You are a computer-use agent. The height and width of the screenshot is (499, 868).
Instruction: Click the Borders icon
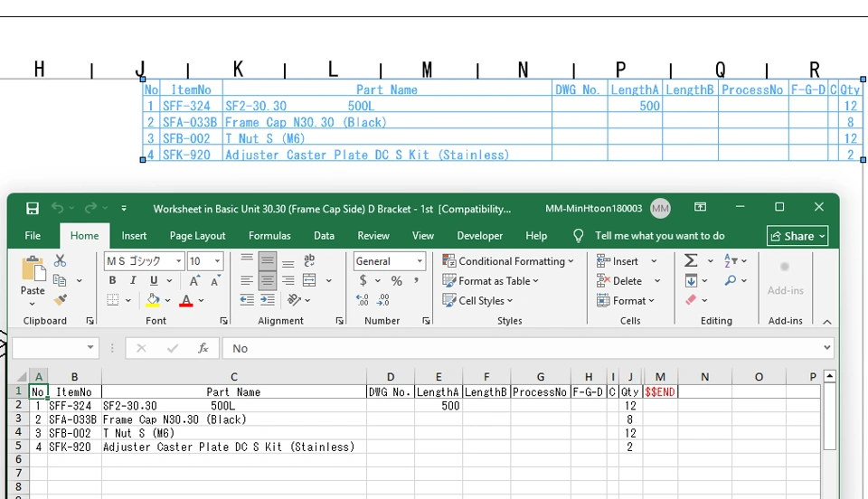pyautogui.click(x=113, y=300)
